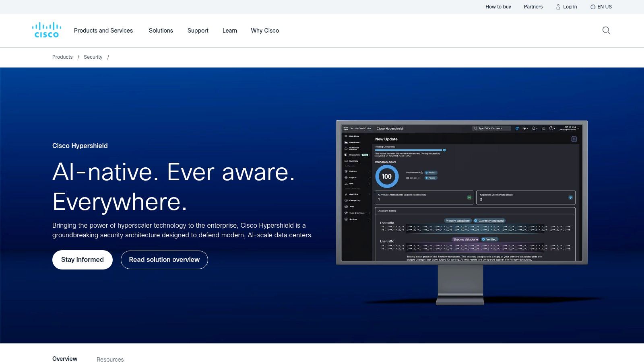The height and width of the screenshot is (362, 644).
Task: Click Policies sidebar item in monitor image
Action: 357,171
